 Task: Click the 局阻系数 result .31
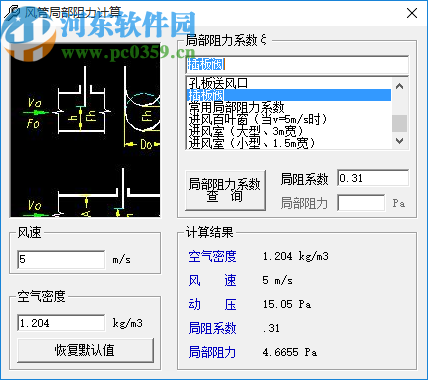pyautogui.click(x=271, y=328)
